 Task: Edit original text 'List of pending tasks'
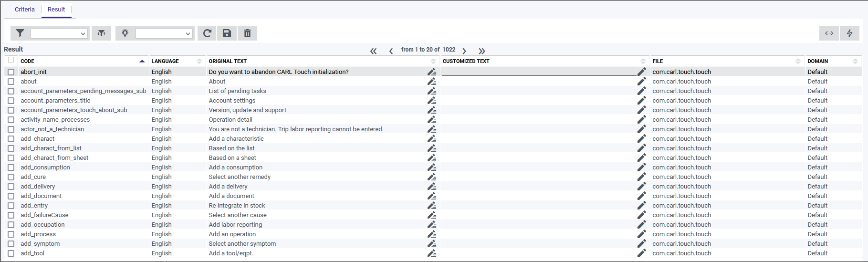(431, 91)
